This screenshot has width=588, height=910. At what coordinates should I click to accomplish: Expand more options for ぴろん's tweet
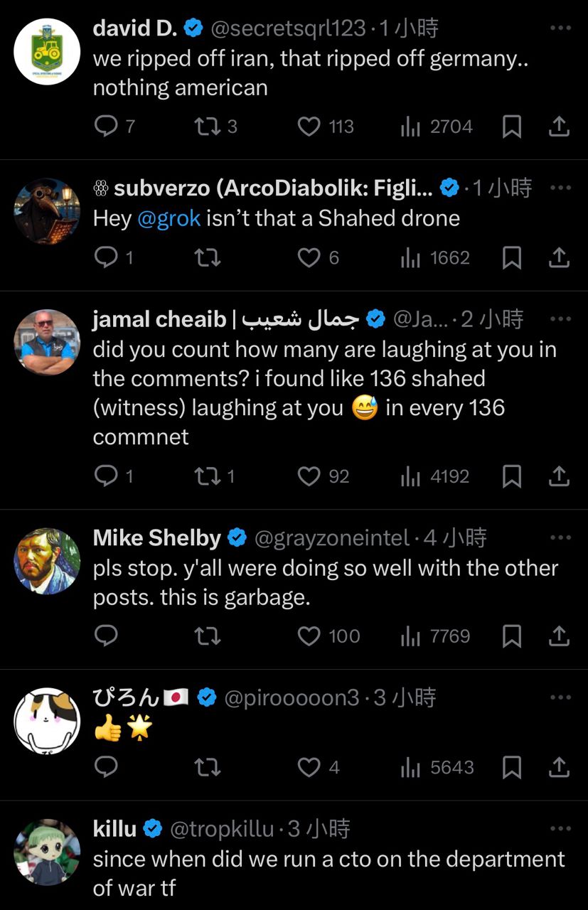point(560,697)
